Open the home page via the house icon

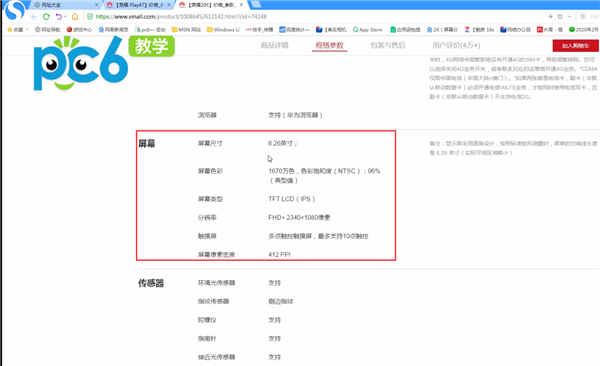pyautogui.click(x=75, y=16)
